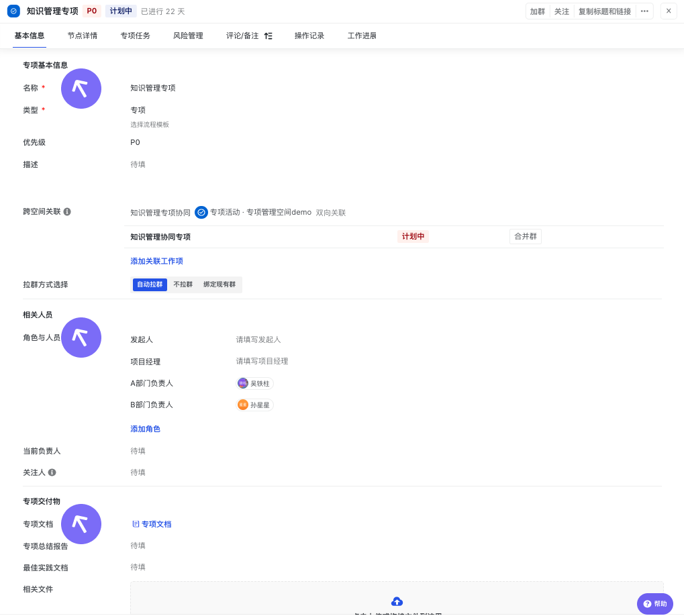This screenshot has width=684, height=616.
Task: Click the blue 专项活动 check icon
Action: [201, 212]
